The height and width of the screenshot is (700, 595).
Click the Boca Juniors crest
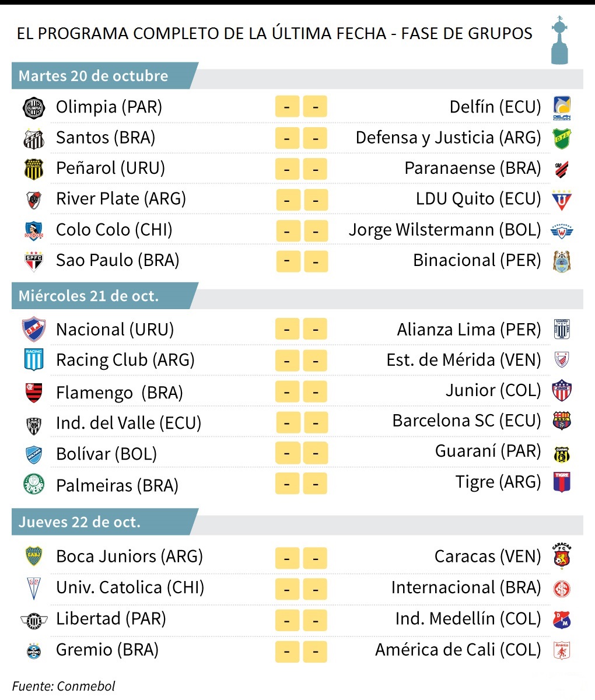click(33, 556)
